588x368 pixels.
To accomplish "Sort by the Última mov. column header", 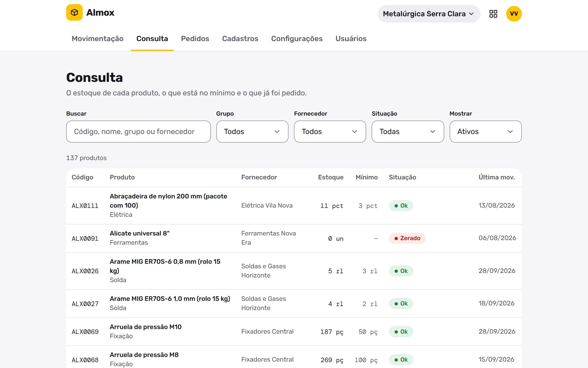I will point(496,177).
